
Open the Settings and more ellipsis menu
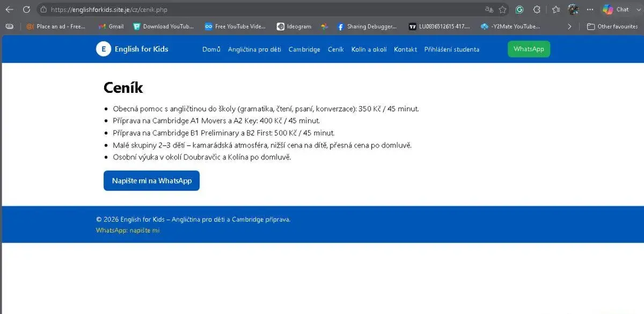tap(590, 9)
